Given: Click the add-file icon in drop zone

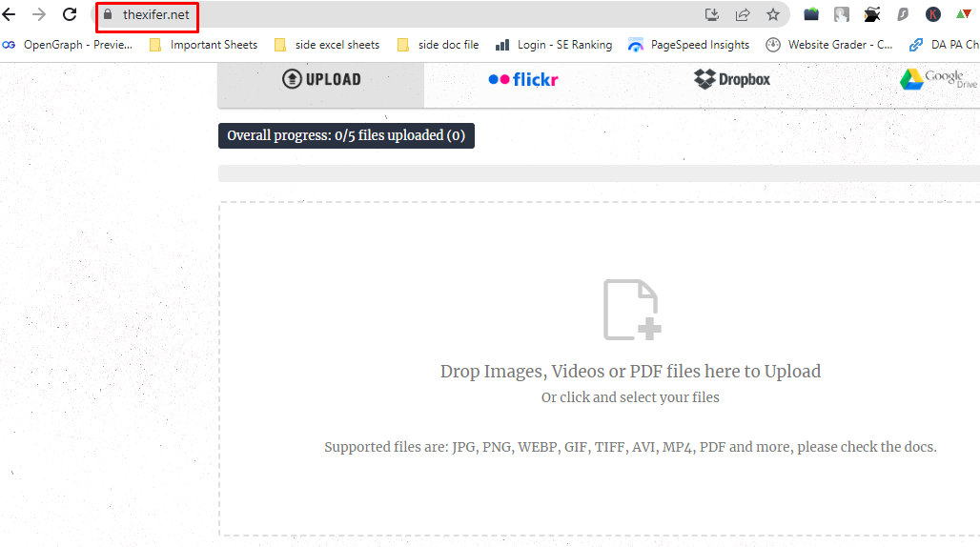Looking at the screenshot, I should click(631, 310).
